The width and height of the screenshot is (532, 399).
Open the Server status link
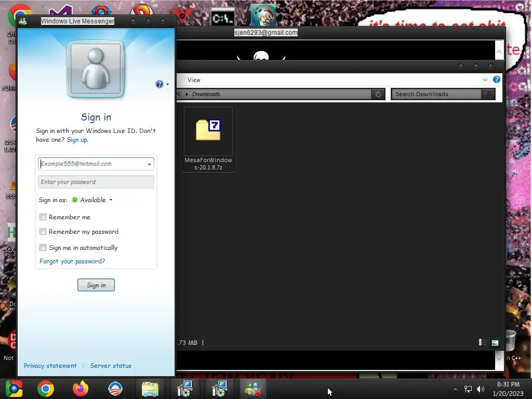click(111, 366)
